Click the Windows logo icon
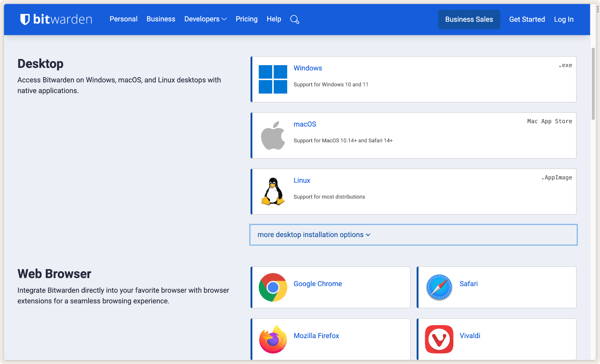The width and height of the screenshot is (600, 364). (273, 79)
